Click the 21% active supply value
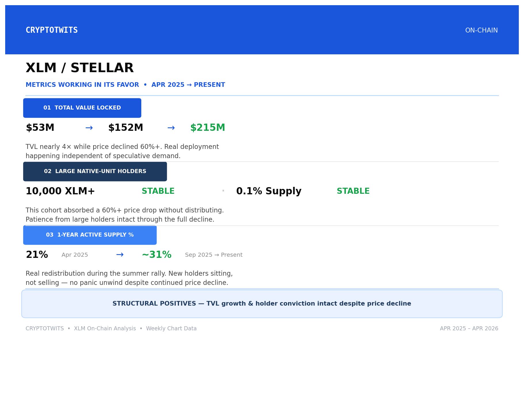This screenshot has width=524, height=420. [37, 255]
